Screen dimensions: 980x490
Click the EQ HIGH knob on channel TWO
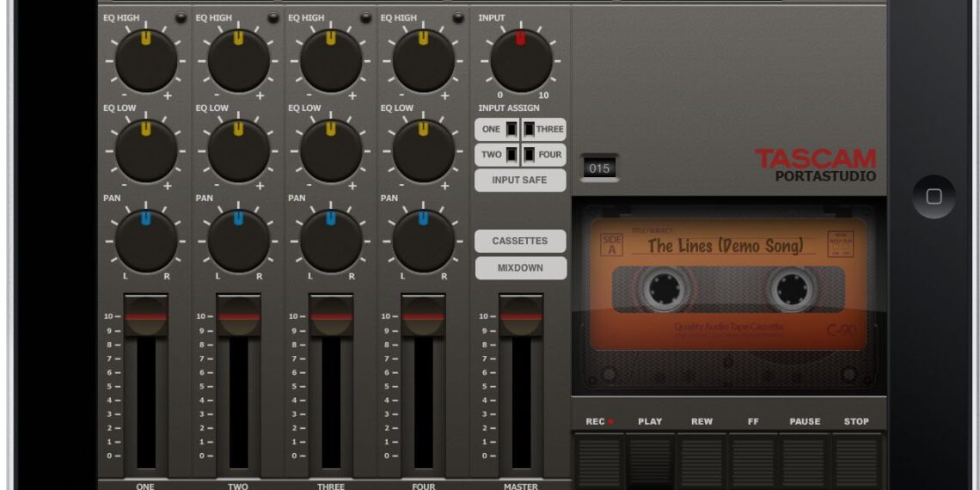(239, 61)
